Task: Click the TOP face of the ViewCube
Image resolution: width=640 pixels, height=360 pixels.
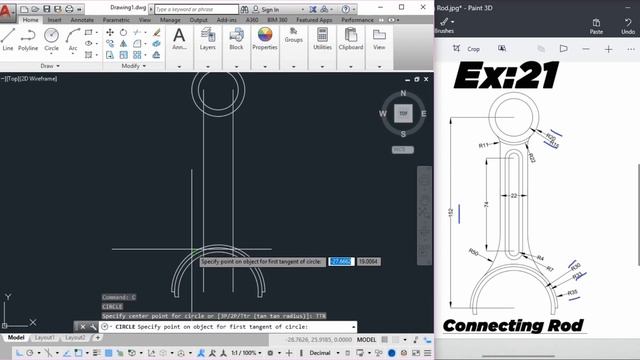Action: [403, 113]
